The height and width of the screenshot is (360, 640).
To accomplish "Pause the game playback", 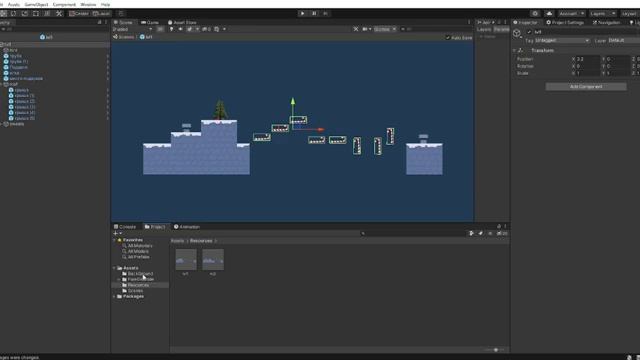I will 314,13.
